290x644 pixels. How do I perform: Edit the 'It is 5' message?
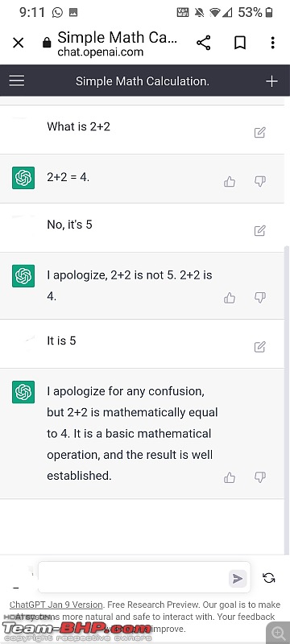[x=259, y=347]
